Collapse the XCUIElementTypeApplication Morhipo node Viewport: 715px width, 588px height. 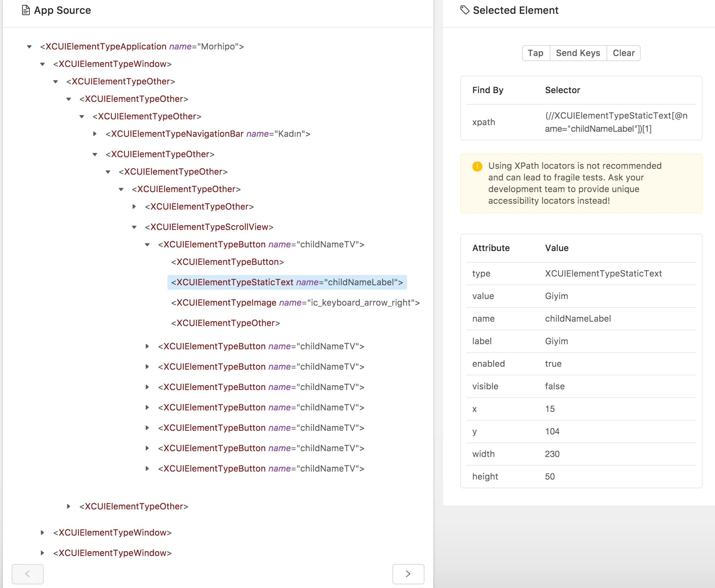click(29, 47)
